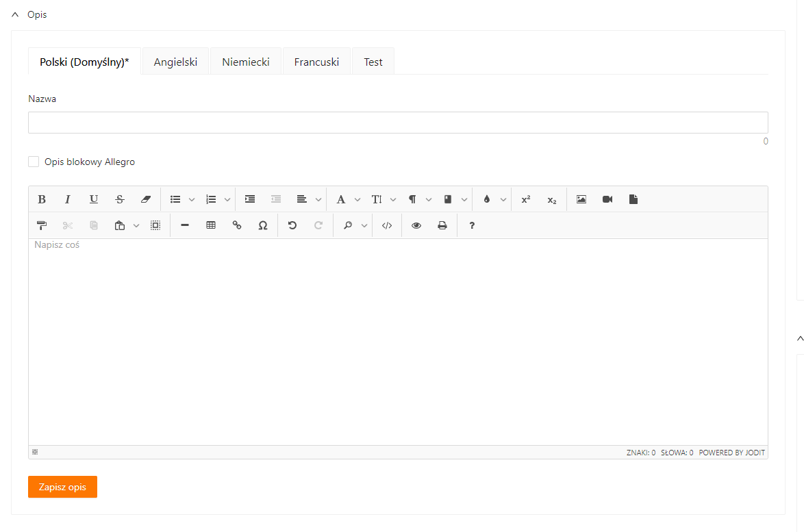Switch to HTML source code view
Image resolution: width=804 pixels, height=532 pixels.
[x=387, y=225]
